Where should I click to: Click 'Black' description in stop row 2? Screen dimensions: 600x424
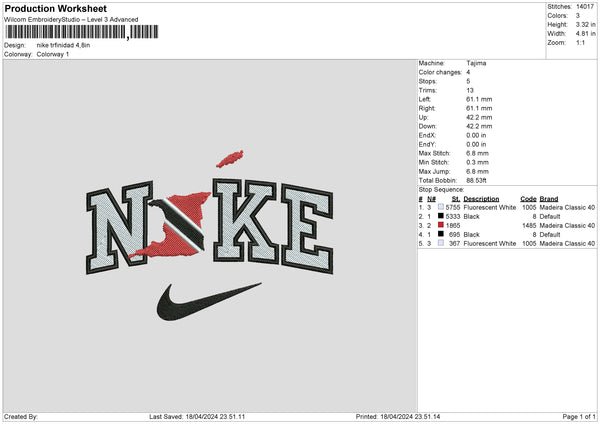tap(471, 217)
